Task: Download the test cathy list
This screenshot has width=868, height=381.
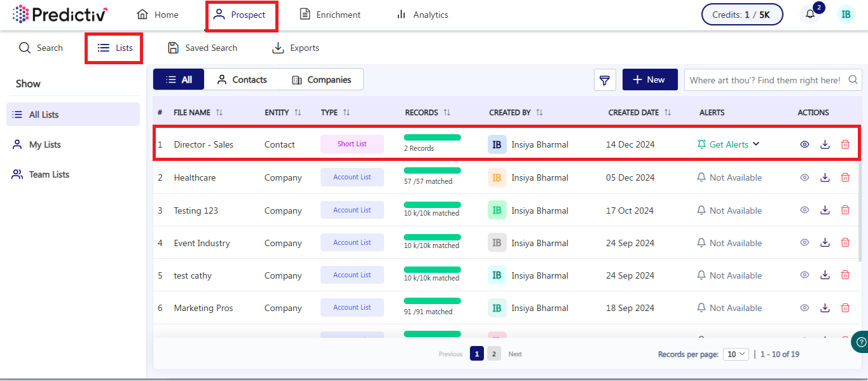Action: (x=825, y=275)
